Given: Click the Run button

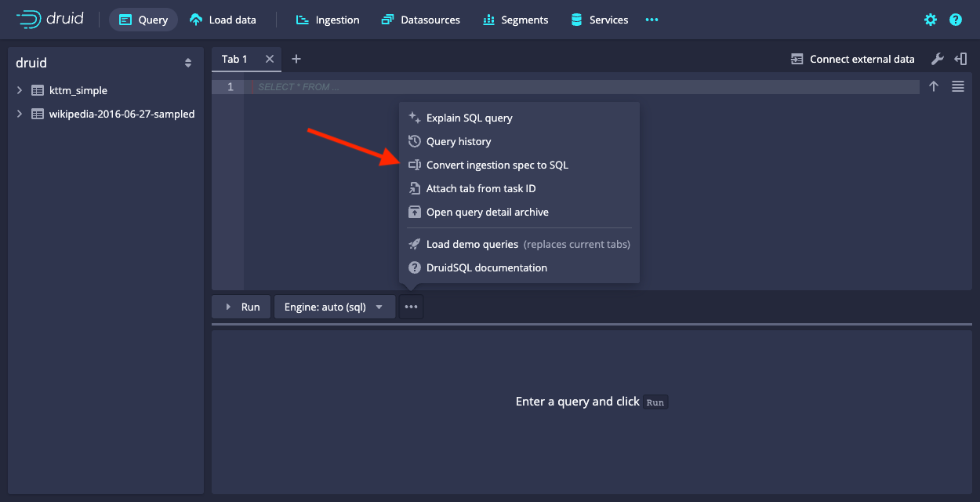Looking at the screenshot, I should (x=241, y=307).
